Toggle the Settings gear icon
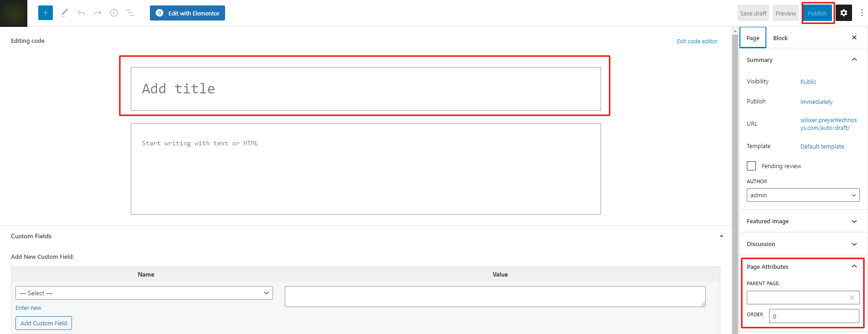 pos(844,13)
